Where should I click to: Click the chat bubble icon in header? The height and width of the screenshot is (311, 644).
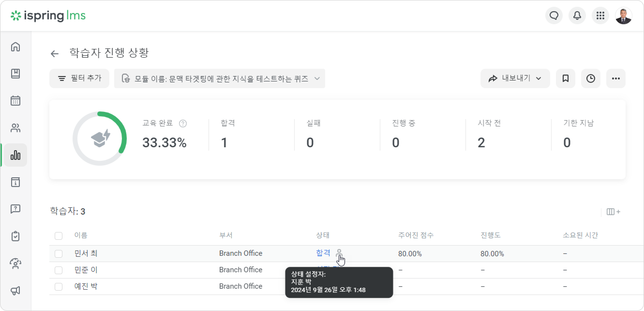[554, 16]
